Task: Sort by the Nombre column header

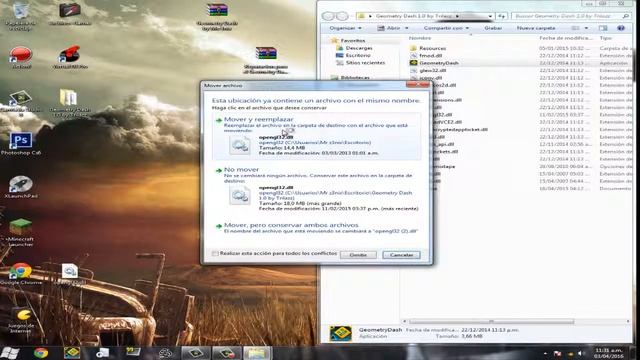Action: (x=420, y=38)
